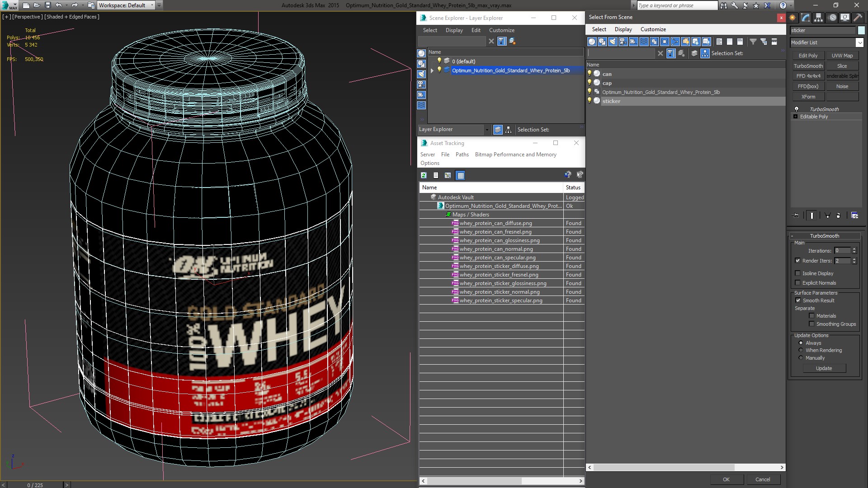
Task: Open Customize menu in Select From Scene
Action: point(653,29)
